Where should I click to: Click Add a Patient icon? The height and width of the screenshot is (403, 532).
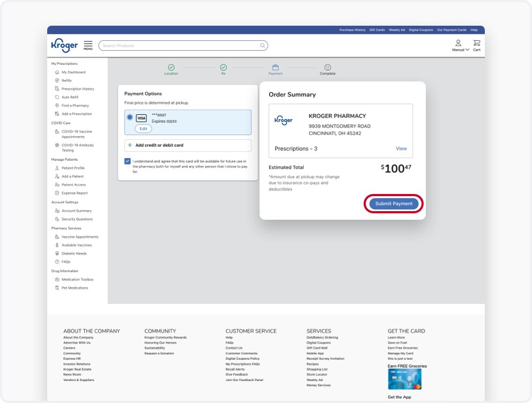(x=57, y=176)
